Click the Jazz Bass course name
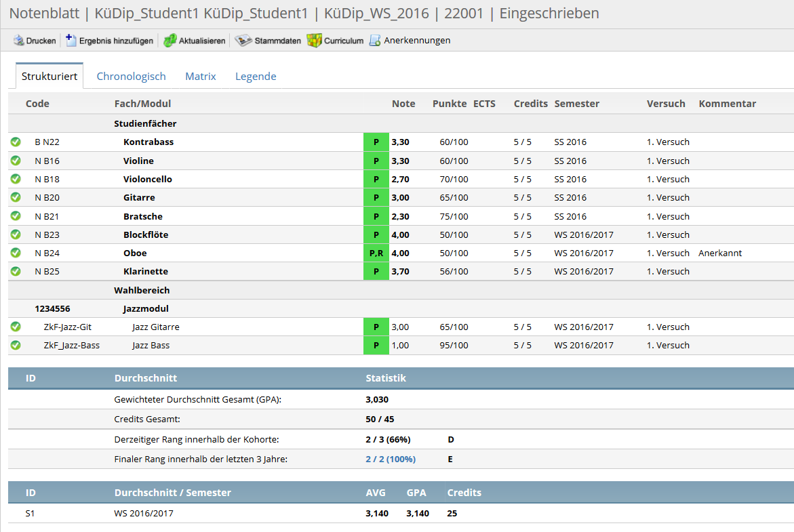The height and width of the screenshot is (532, 794). coord(151,345)
